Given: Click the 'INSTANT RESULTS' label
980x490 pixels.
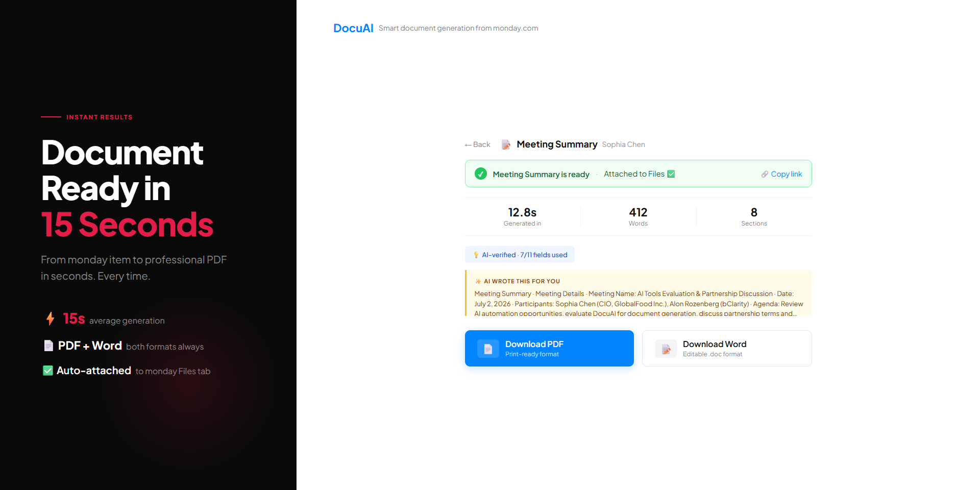Looking at the screenshot, I should click(x=100, y=117).
